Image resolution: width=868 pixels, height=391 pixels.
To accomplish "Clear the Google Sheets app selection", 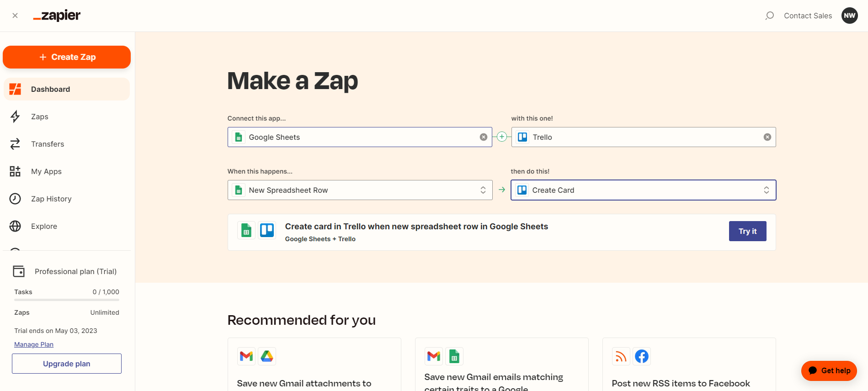I will 483,137.
